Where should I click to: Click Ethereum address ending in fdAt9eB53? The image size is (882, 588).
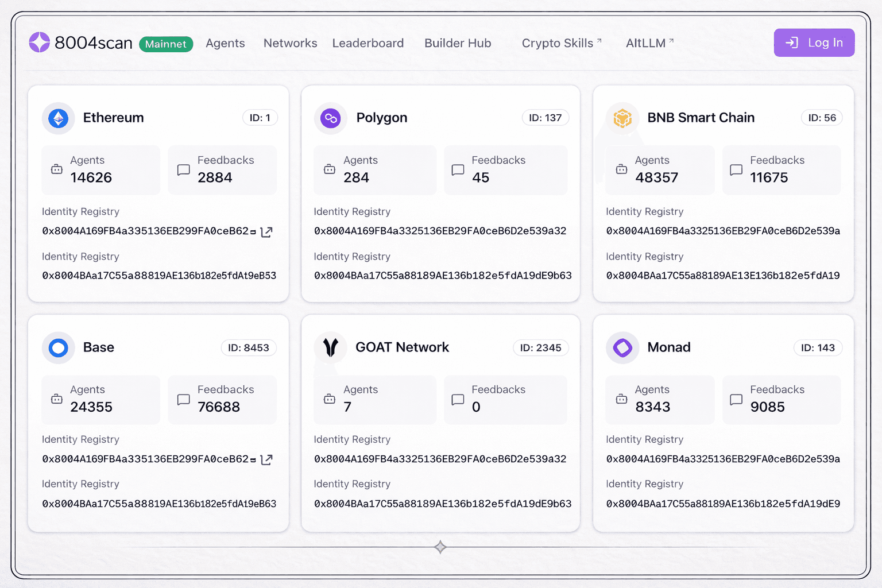point(159,276)
